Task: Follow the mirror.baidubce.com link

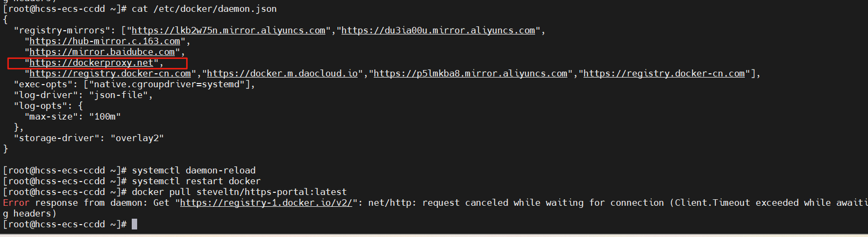Action: pyautogui.click(x=102, y=52)
